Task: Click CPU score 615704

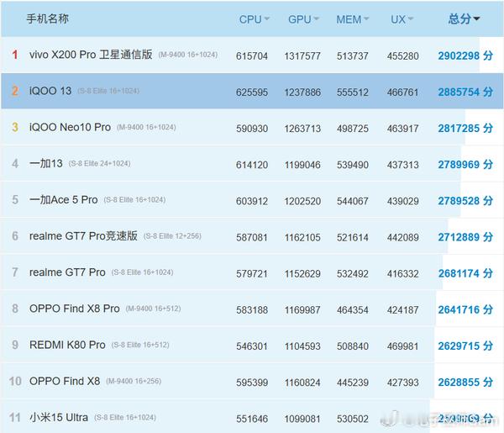Action: pyautogui.click(x=252, y=56)
